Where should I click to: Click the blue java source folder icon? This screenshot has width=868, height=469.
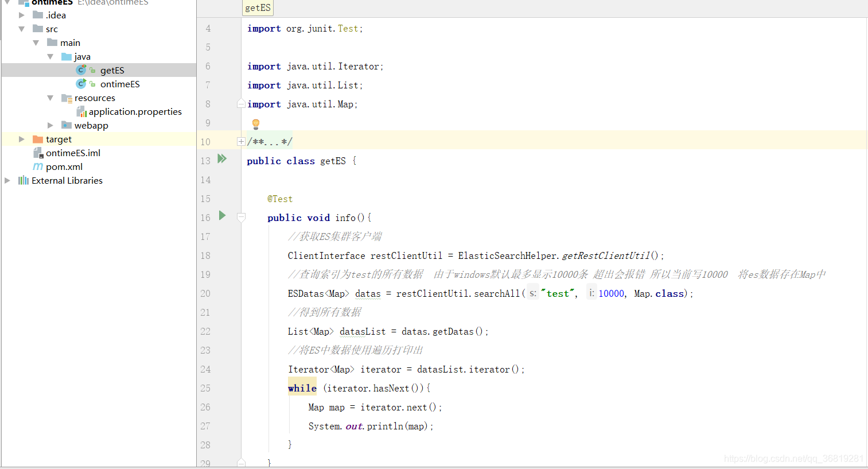click(x=67, y=56)
